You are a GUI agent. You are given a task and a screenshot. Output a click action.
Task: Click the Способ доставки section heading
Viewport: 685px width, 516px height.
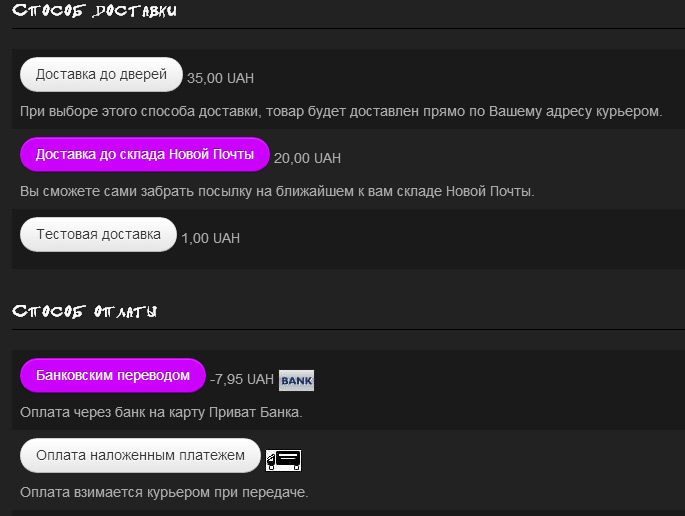point(96,12)
